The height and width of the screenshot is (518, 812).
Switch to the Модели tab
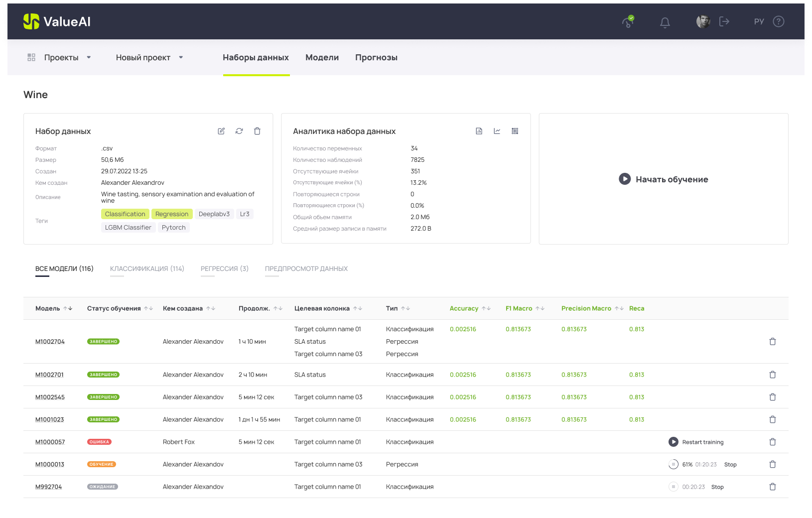pyautogui.click(x=322, y=57)
